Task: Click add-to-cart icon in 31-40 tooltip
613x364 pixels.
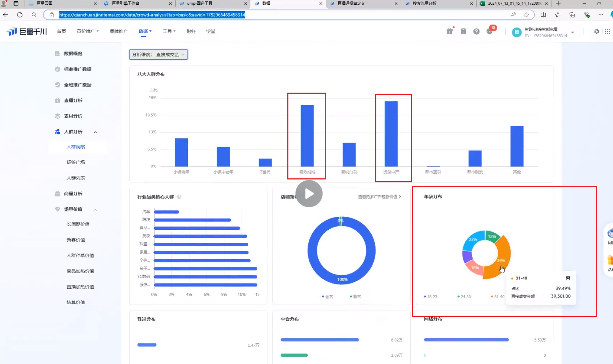Action: click(x=568, y=278)
